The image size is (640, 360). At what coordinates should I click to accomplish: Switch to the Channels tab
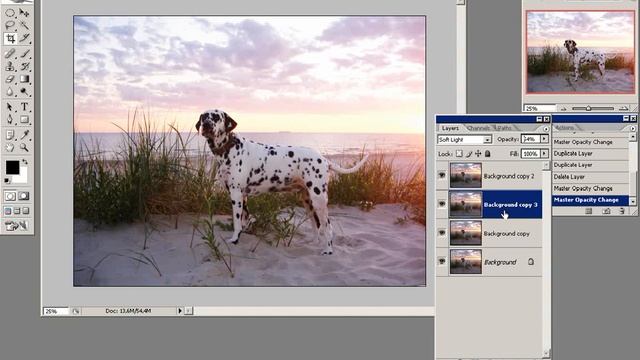(x=478, y=128)
